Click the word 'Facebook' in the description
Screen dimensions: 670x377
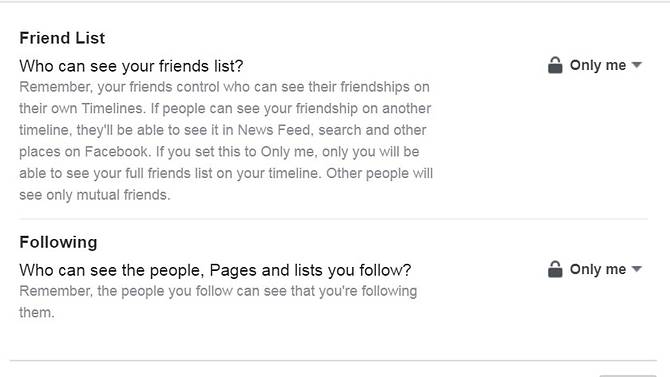118,152
